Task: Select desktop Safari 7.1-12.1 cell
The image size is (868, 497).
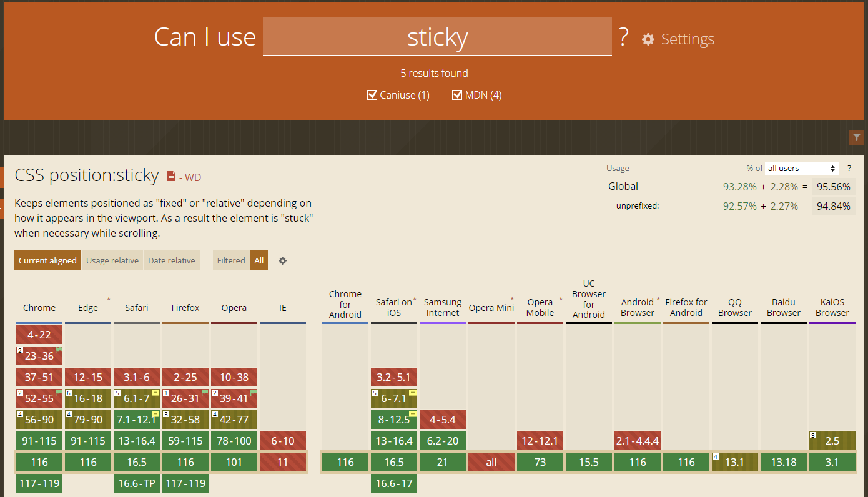Action: [x=137, y=420]
